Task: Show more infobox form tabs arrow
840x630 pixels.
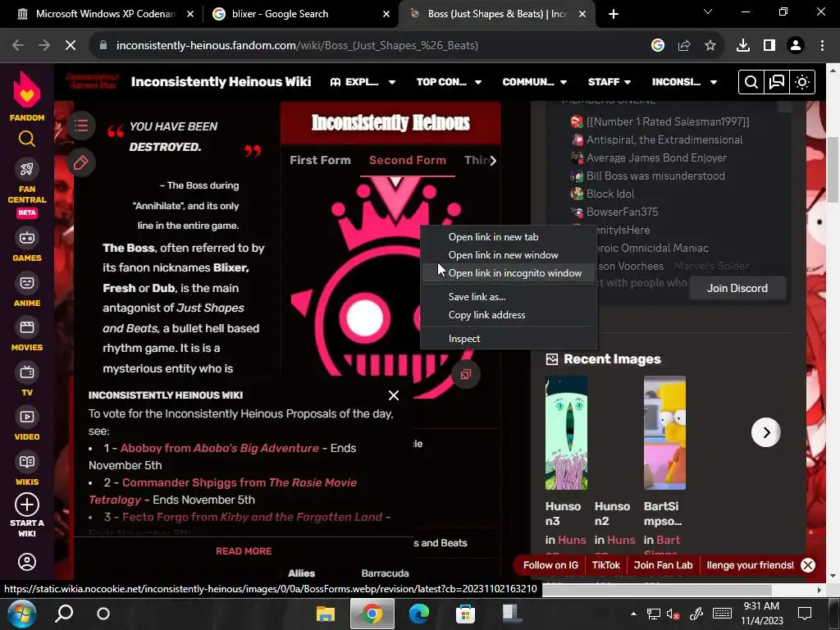Action: tap(493, 160)
